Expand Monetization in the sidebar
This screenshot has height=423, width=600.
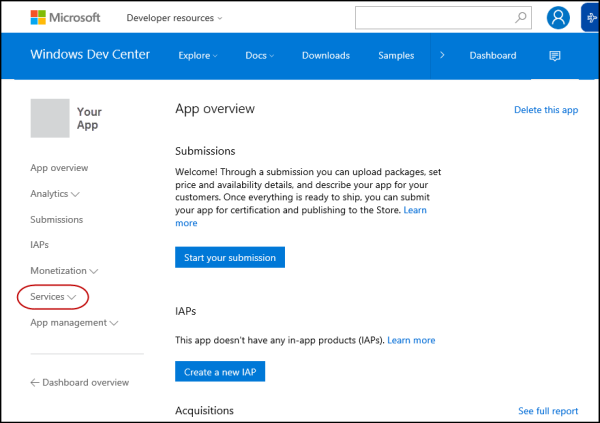click(64, 271)
